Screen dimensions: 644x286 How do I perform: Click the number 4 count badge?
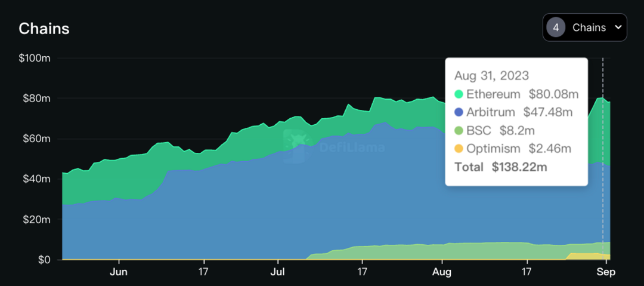tap(556, 27)
